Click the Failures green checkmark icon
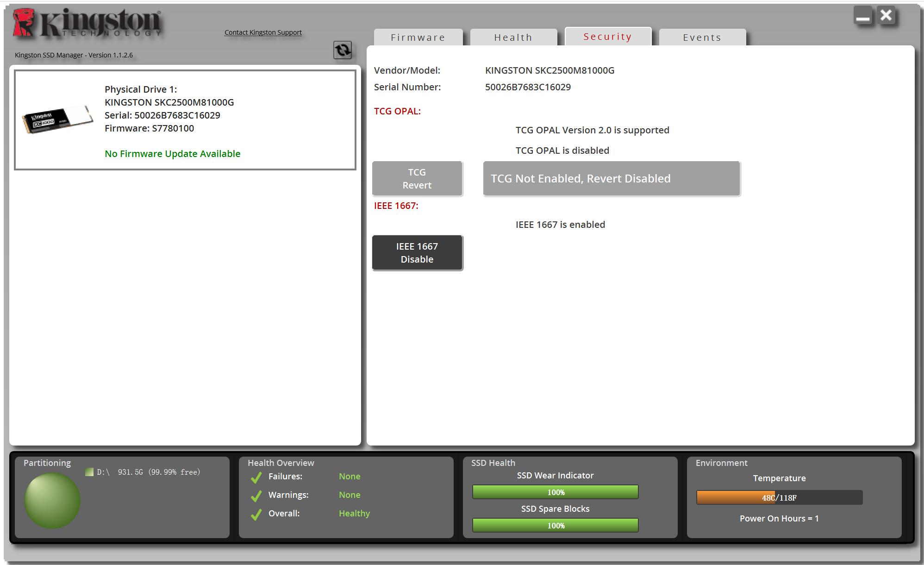 pyautogui.click(x=256, y=477)
